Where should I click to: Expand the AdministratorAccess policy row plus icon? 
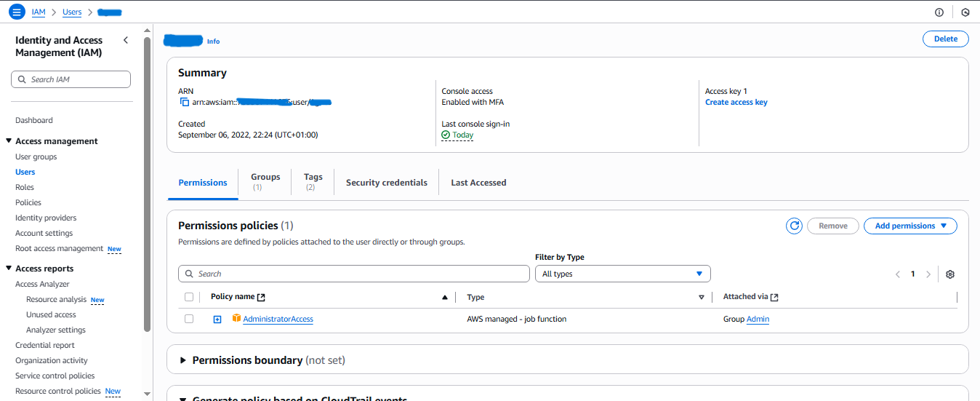[217, 319]
